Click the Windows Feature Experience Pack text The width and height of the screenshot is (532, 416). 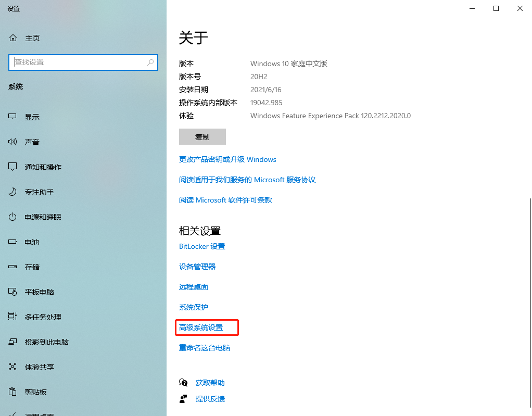pyautogui.click(x=331, y=116)
